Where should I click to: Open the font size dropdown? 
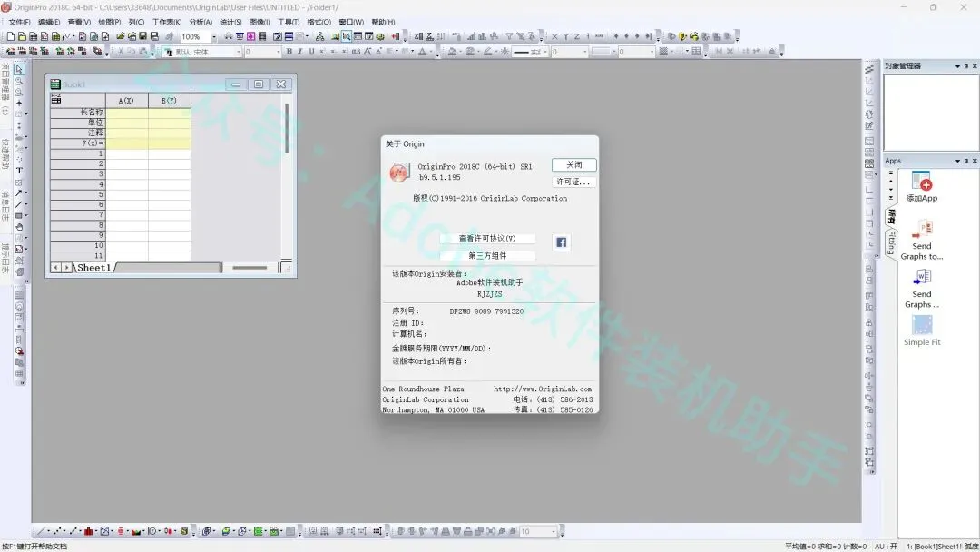tap(278, 52)
